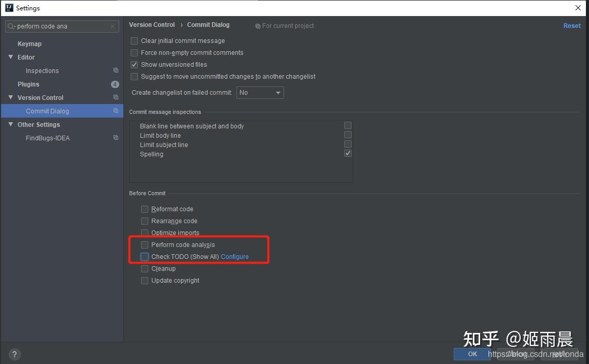This screenshot has height=364, width=589.
Task: Enable Limit subject line inspection
Action: click(348, 144)
